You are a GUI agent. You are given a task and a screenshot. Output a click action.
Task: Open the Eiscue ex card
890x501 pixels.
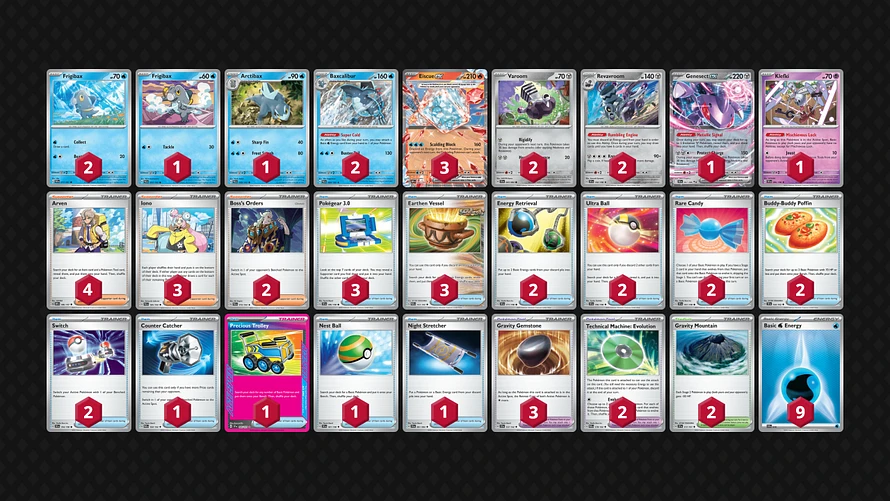point(445,128)
